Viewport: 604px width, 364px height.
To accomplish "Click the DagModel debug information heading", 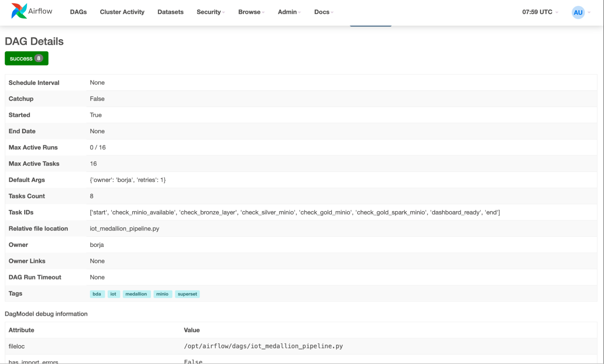I will (x=46, y=314).
